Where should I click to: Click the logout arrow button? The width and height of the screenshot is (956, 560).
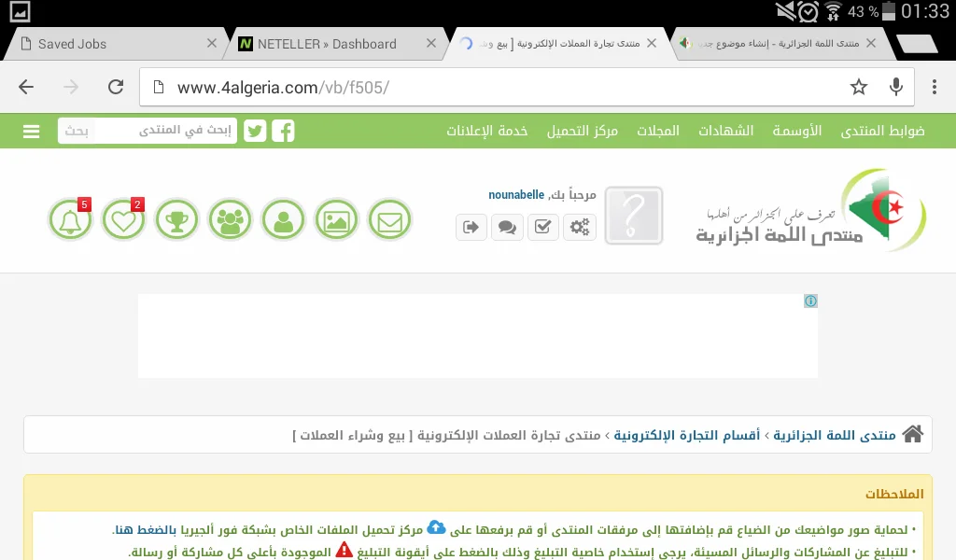[471, 227]
